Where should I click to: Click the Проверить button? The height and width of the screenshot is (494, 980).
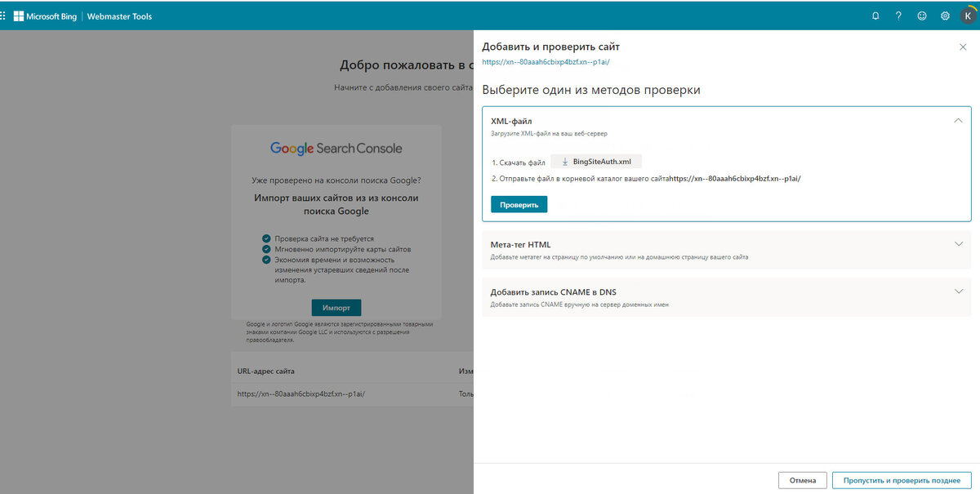[519, 203]
